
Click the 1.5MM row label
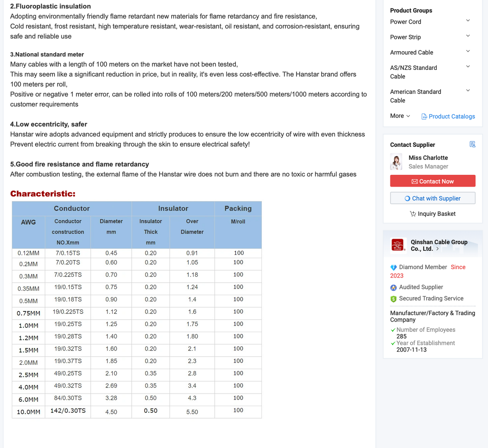point(28,350)
